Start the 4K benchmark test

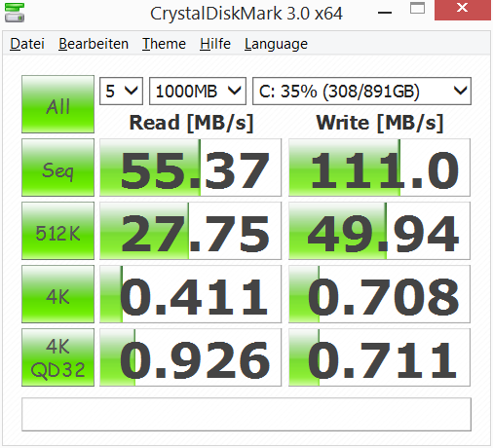point(57,294)
